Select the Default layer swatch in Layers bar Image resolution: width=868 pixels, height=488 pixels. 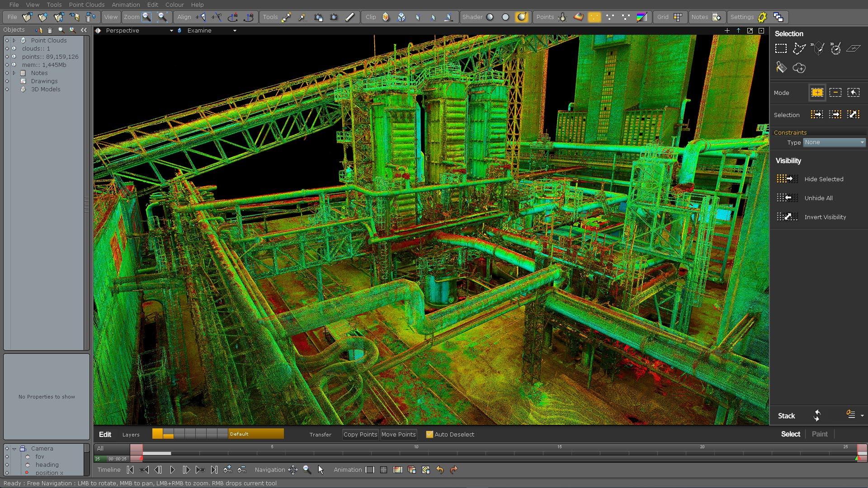click(255, 434)
